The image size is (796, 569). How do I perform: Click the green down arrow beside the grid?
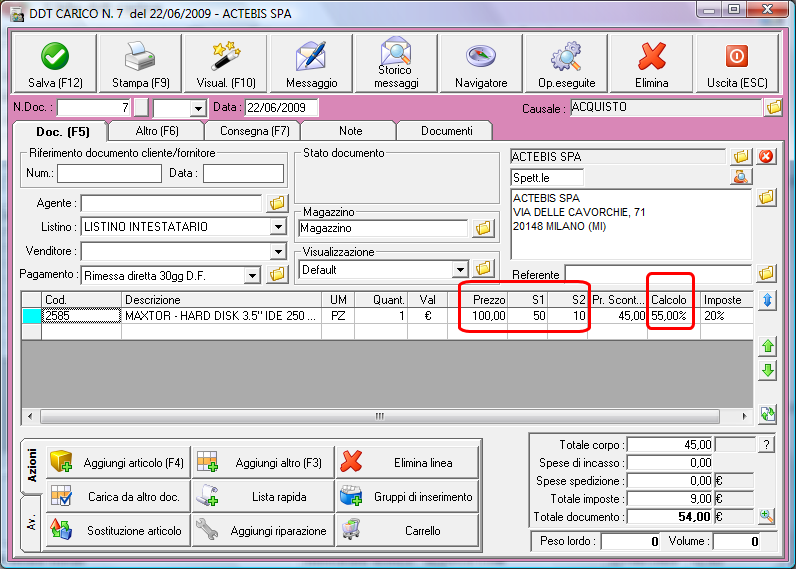(x=768, y=371)
